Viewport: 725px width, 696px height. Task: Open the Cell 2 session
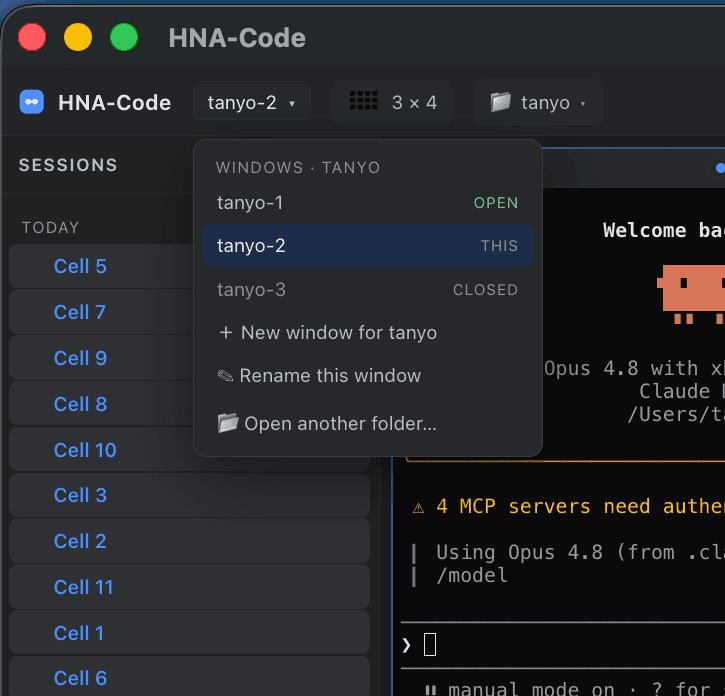click(x=190, y=541)
